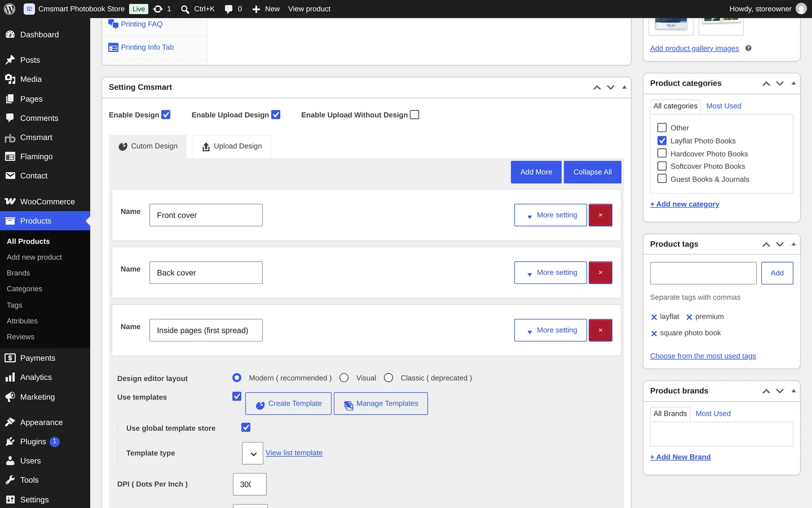Expand More setting for Back cover
The height and width of the screenshot is (508, 812).
(551, 273)
